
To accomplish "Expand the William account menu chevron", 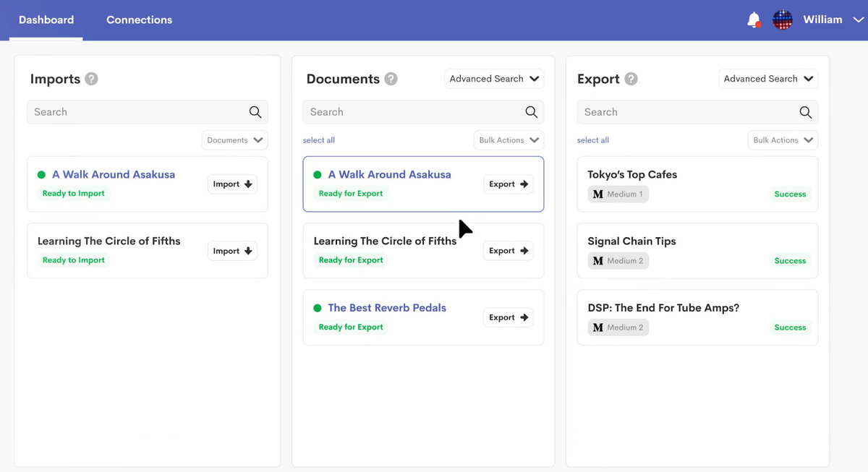I will (x=859, y=20).
